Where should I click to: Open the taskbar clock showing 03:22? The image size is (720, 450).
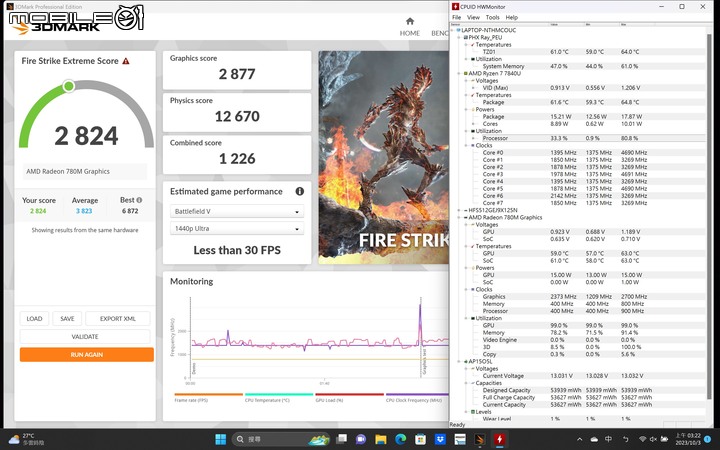[x=688, y=439]
